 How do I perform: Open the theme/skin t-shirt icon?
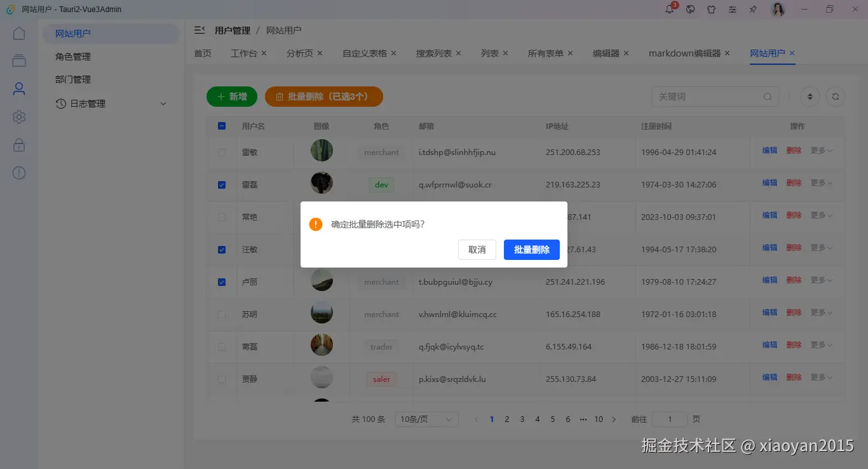pos(712,9)
